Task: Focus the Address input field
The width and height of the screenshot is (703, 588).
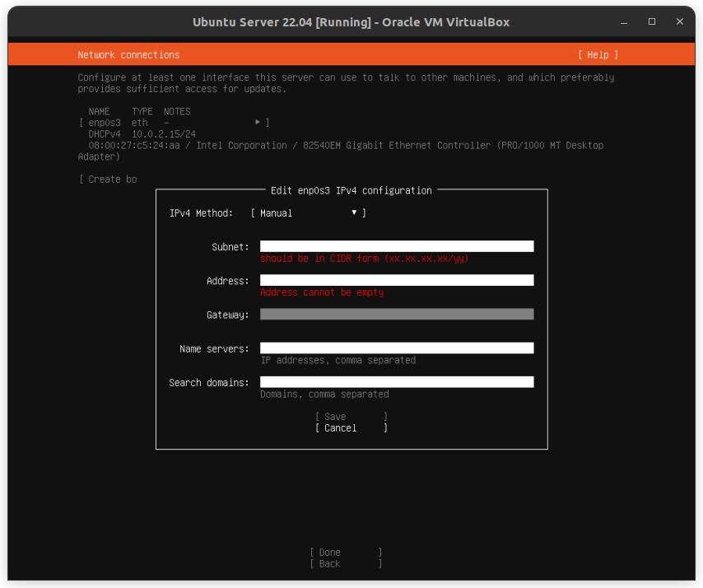Action: tap(397, 280)
